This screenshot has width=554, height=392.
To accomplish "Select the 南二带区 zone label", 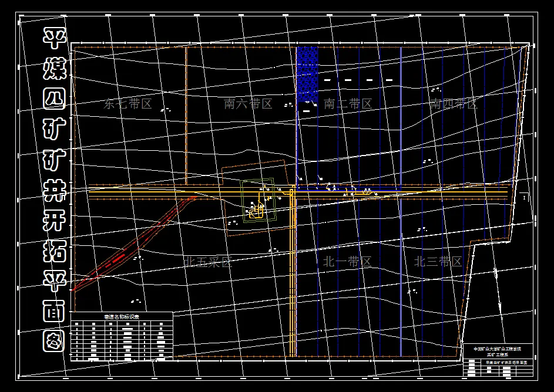I will click(348, 104).
